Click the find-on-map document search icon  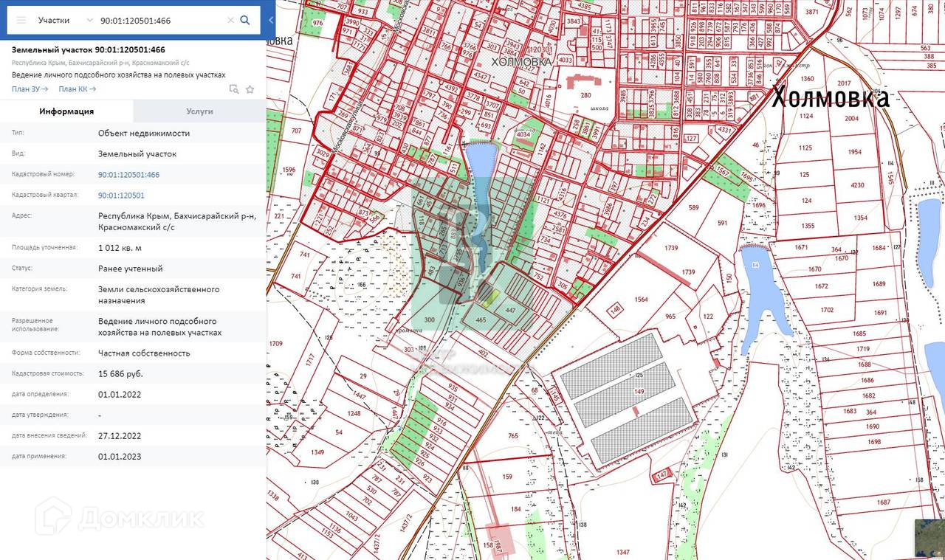click(x=234, y=89)
